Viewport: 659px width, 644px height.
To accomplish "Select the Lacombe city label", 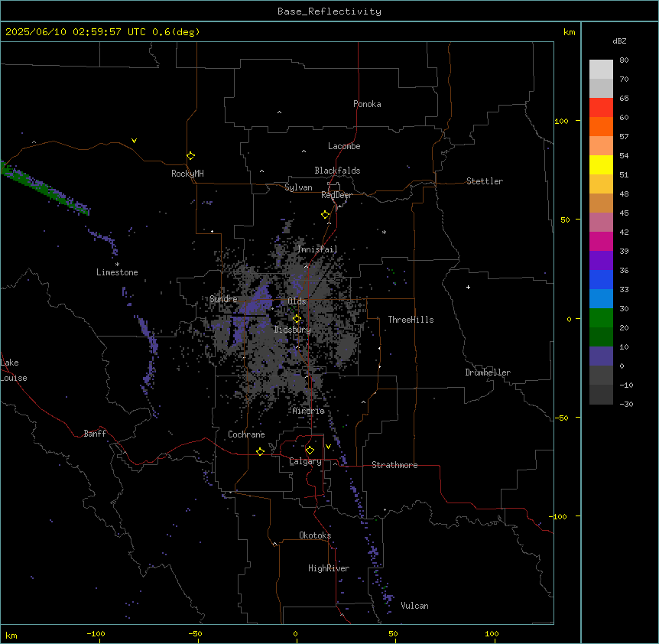I will 344,146.
